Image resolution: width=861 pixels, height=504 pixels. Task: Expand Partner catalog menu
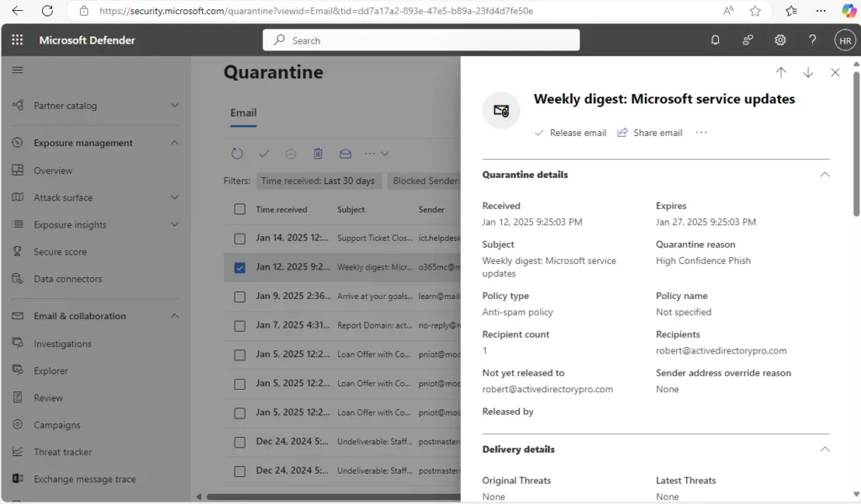(x=175, y=105)
